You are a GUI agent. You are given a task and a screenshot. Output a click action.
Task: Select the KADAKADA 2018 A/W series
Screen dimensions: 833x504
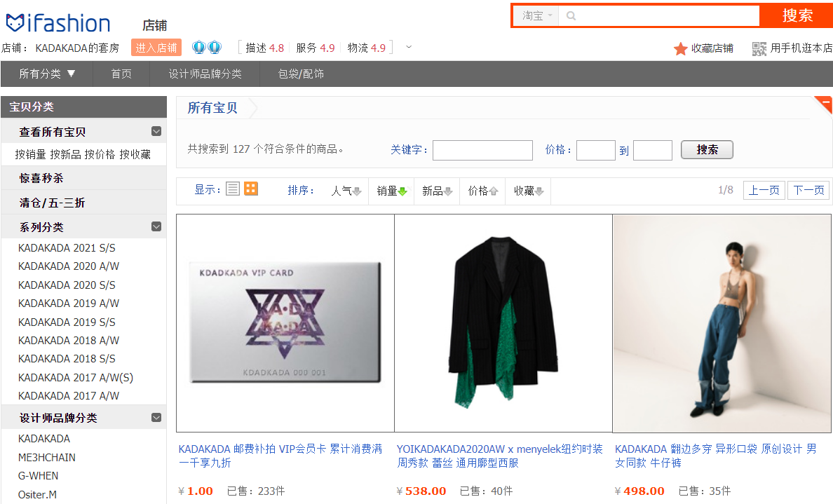[69, 341]
